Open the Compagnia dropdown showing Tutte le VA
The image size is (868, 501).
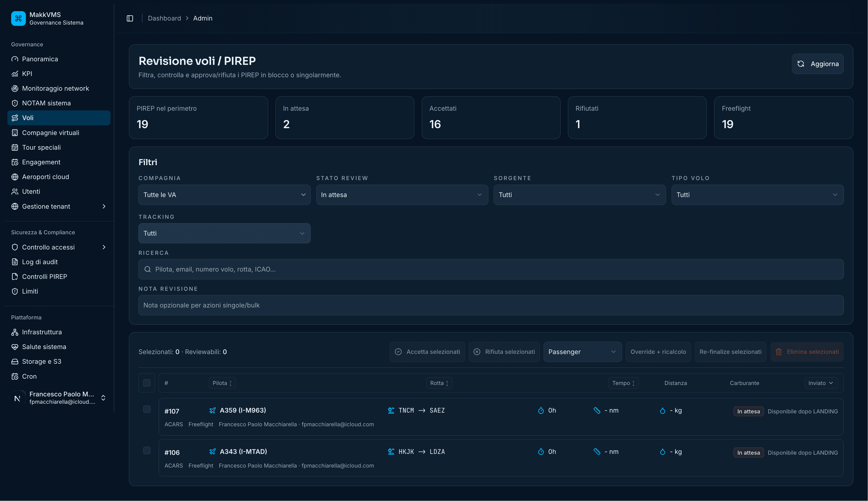pos(224,195)
